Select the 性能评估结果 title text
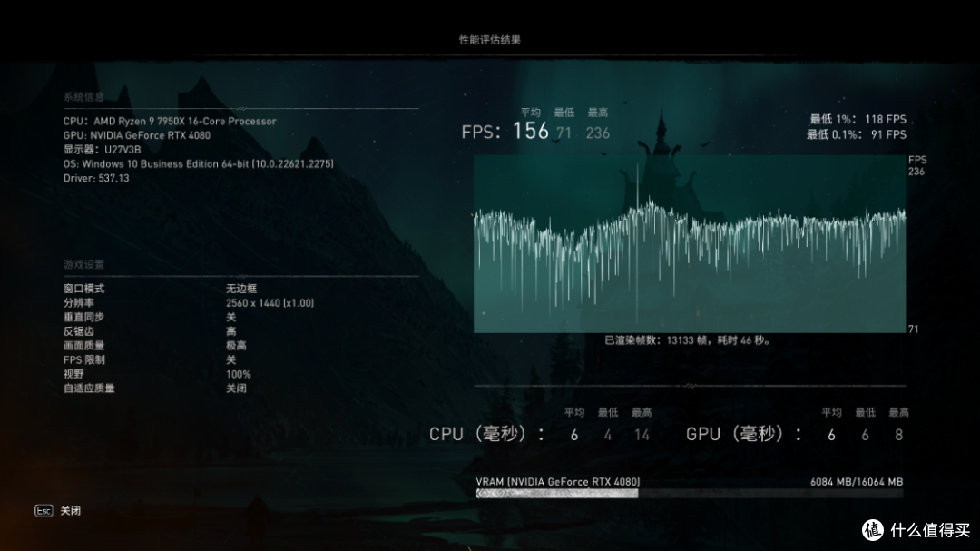Image resolution: width=980 pixels, height=551 pixels. [x=489, y=40]
